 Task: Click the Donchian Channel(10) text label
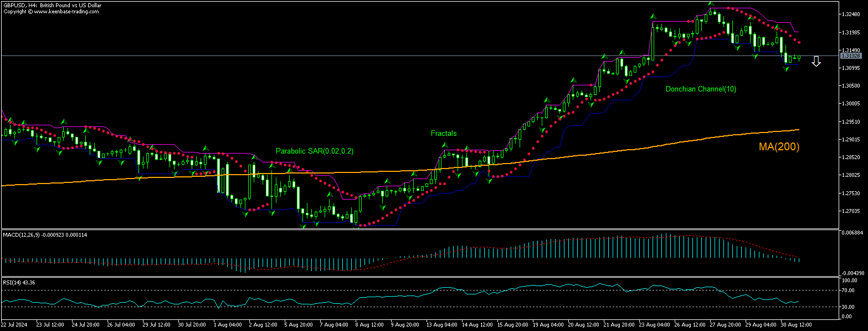pyautogui.click(x=701, y=89)
